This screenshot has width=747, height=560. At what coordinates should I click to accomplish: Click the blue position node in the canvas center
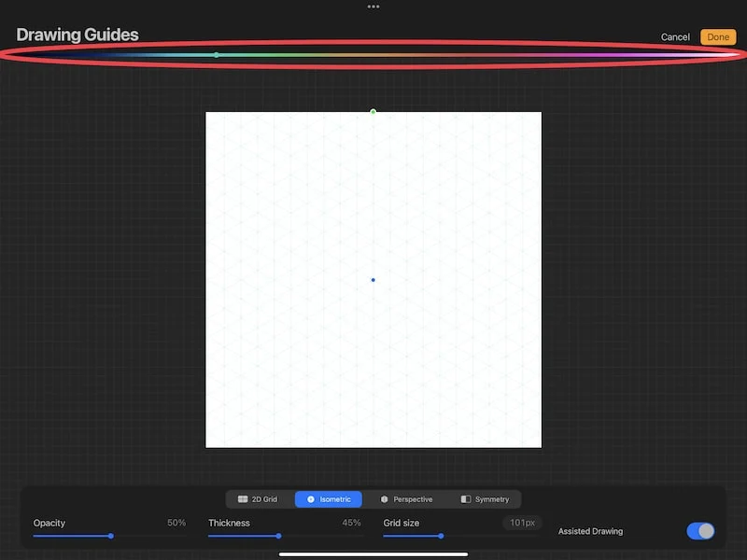click(x=373, y=280)
